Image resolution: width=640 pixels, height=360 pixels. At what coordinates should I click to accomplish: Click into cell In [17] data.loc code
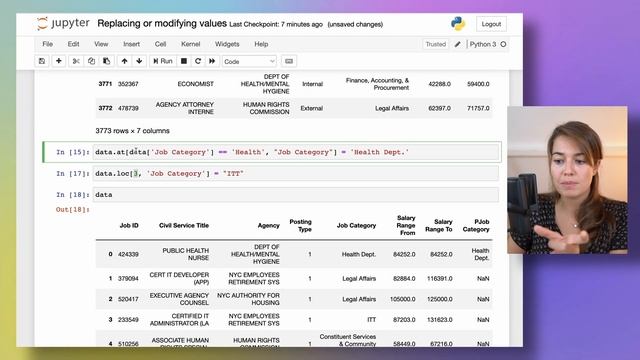click(296, 173)
